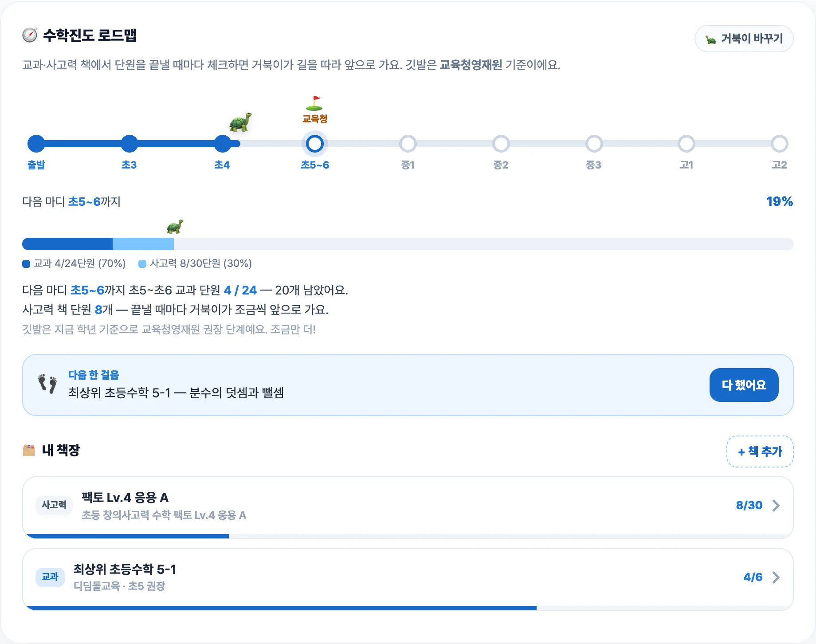Image resolution: width=816 pixels, height=644 pixels.
Task: Select the 중2 roadmap node
Action: (501, 144)
